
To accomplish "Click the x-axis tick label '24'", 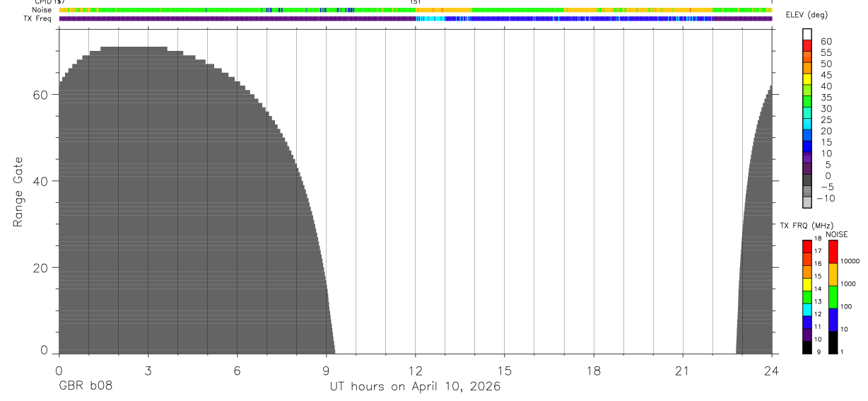I will pyautogui.click(x=772, y=371).
